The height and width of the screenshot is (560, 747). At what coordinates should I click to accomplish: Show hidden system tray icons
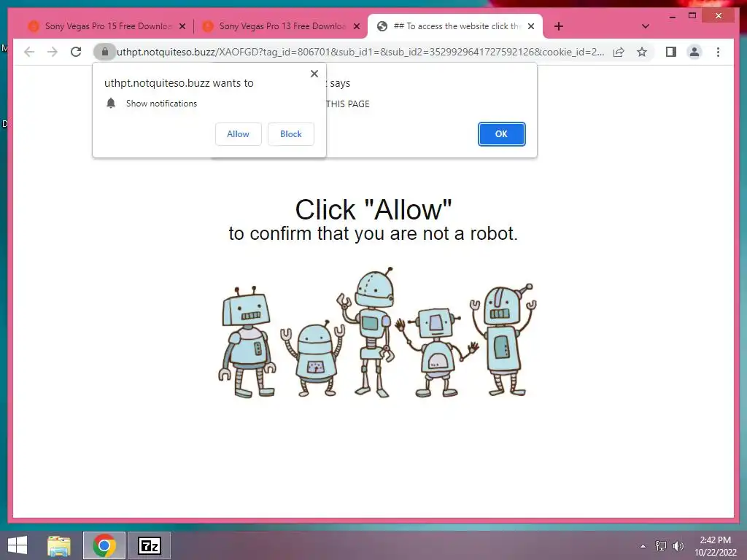[x=643, y=546]
